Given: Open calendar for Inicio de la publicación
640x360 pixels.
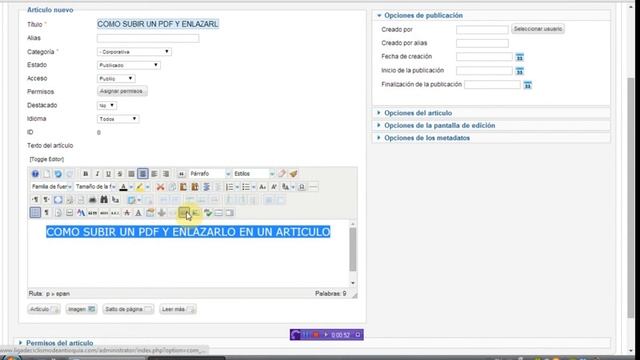Looking at the screenshot, I should (x=520, y=71).
